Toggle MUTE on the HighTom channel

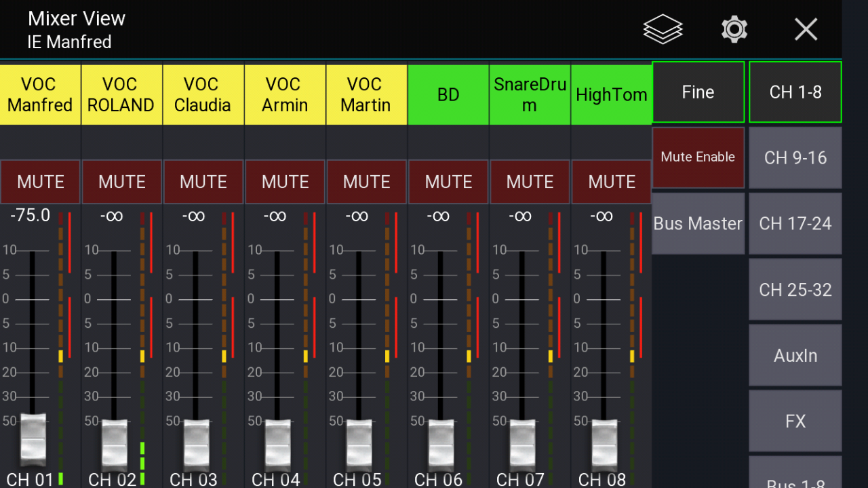point(611,182)
